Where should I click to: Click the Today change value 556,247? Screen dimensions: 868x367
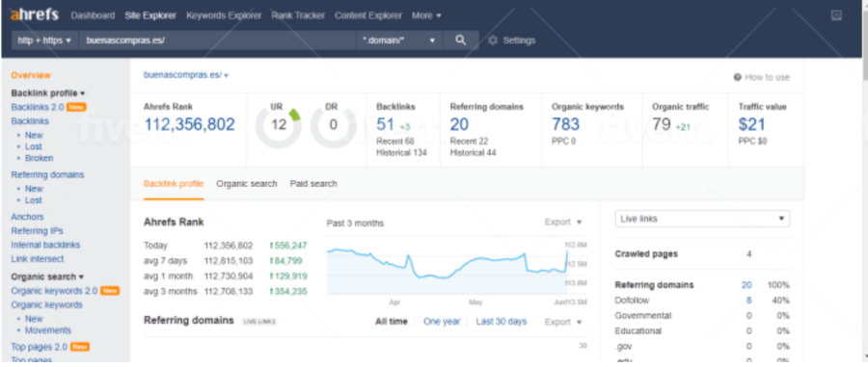click(287, 246)
